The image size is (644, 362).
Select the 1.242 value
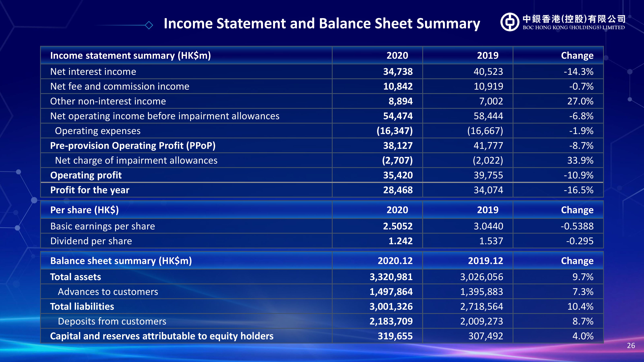click(x=401, y=241)
